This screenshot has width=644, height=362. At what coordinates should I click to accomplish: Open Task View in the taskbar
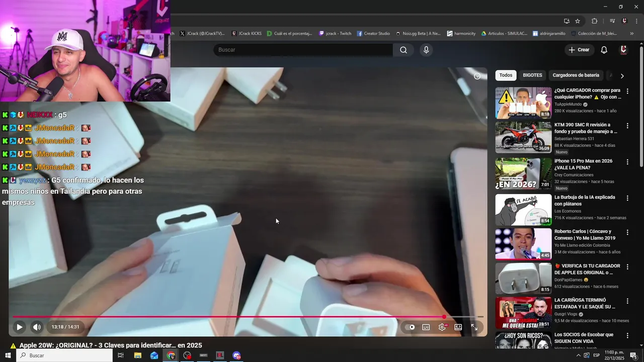click(x=121, y=355)
